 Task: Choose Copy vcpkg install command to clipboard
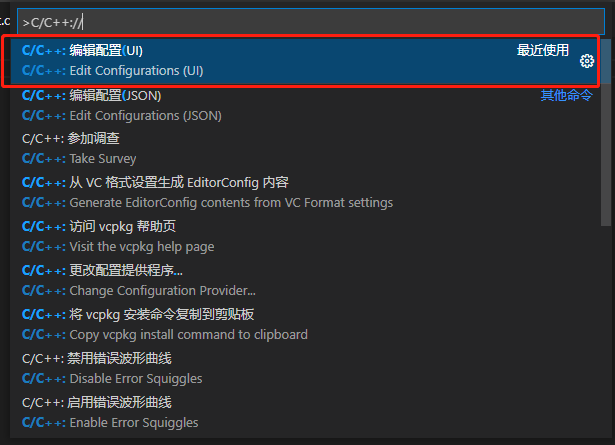pyautogui.click(x=305, y=324)
